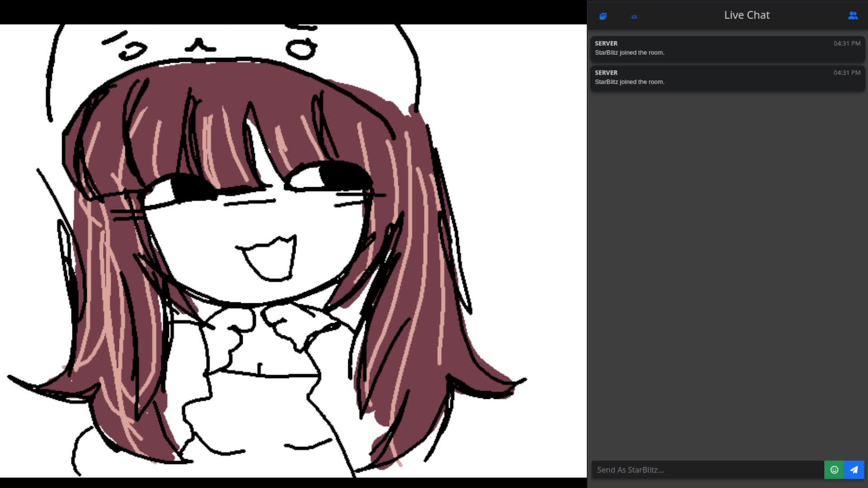Click the stacked squares icon in chat header
This screenshot has height=488, width=868.
click(603, 16)
